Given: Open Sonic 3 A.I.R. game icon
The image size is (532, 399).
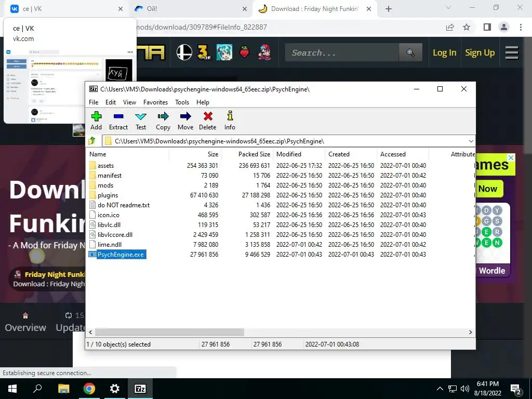Looking at the screenshot, I should pos(204,52).
